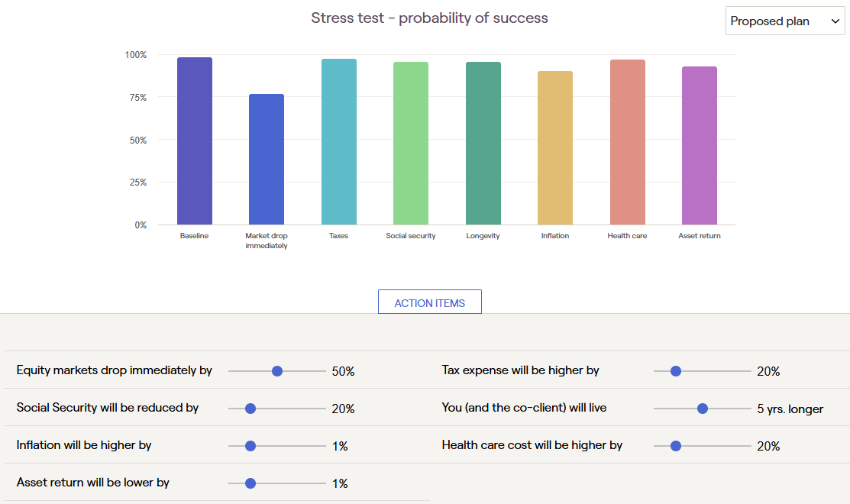The height and width of the screenshot is (504, 850).
Task: Click the Baseline bar in chart
Action: pos(194,141)
